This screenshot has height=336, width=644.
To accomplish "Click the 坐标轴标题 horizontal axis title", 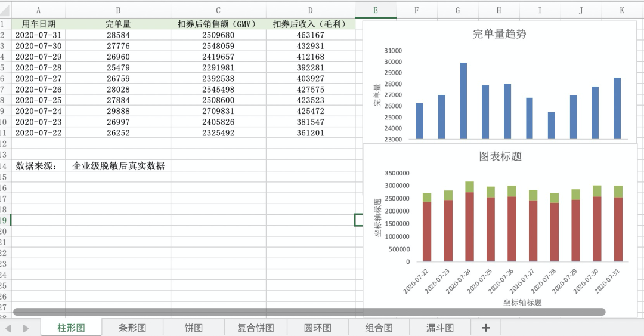I will [522, 302].
